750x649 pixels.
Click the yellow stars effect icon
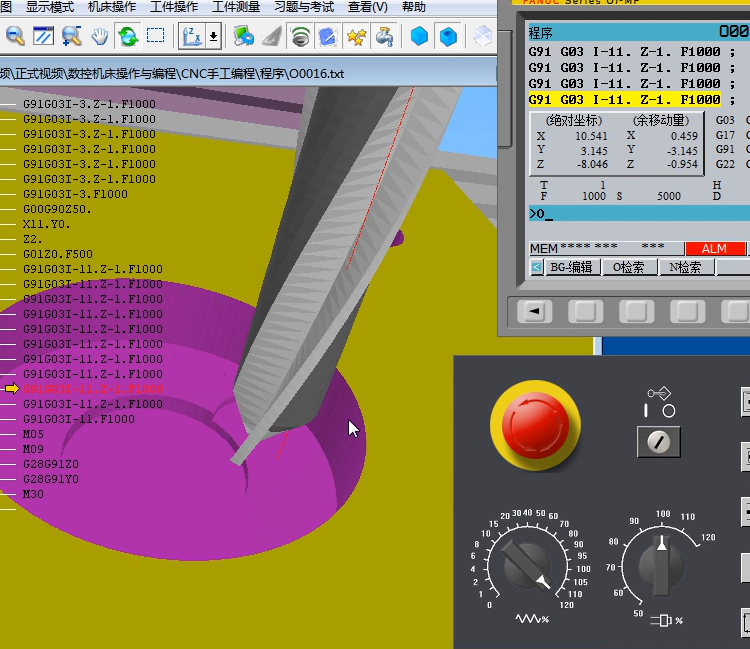[x=356, y=36]
